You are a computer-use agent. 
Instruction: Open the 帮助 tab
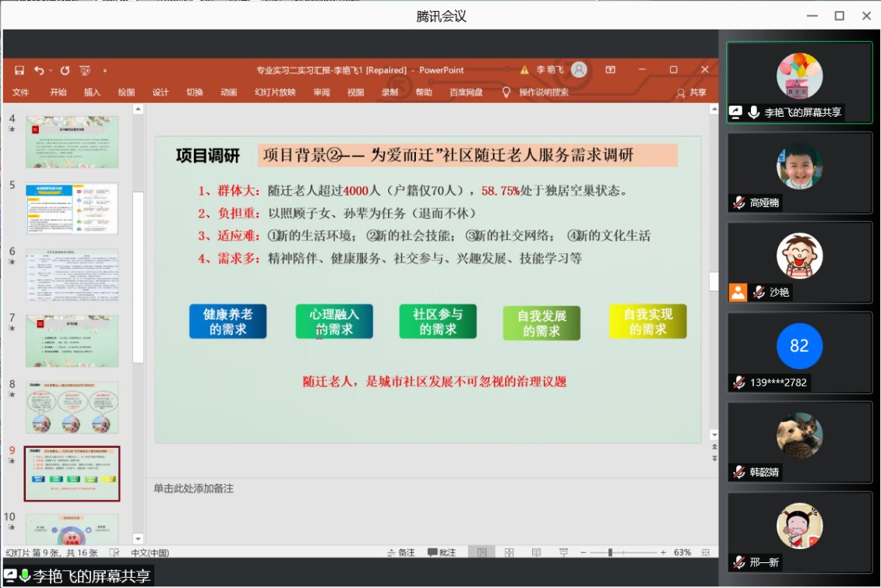[x=424, y=92]
